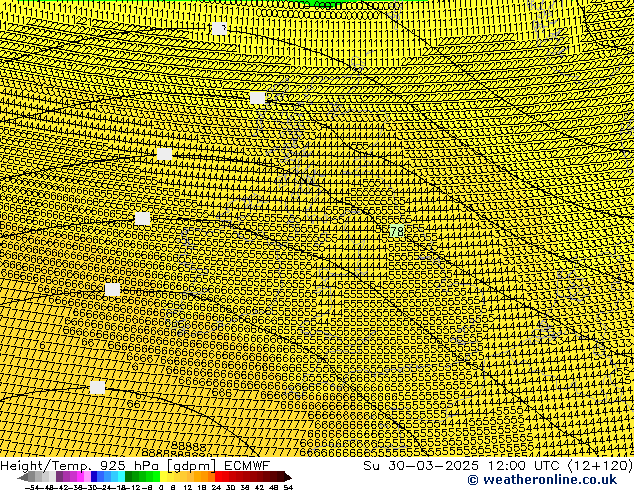Click the Height/Temp. 925 hPa title text
634x490 pixels.
tap(98, 465)
